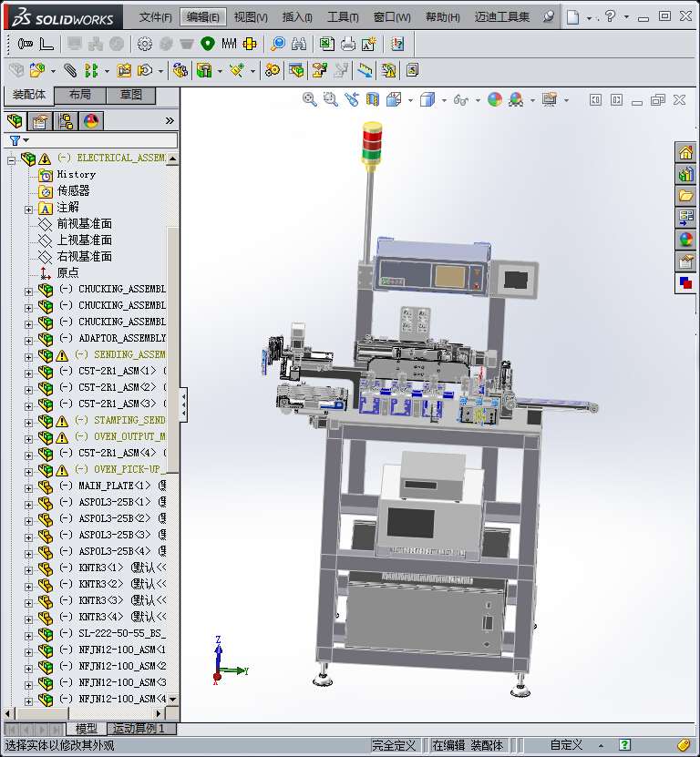Click the paperclip Mate icon

click(x=70, y=70)
